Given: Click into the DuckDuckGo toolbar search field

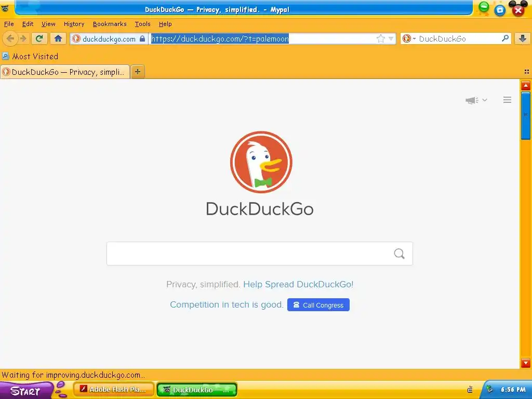Looking at the screenshot, I should pos(458,38).
